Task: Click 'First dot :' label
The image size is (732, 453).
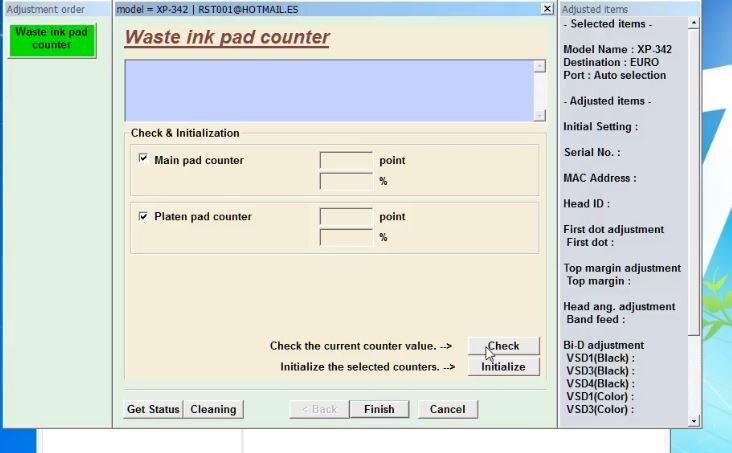Action: [x=590, y=242]
